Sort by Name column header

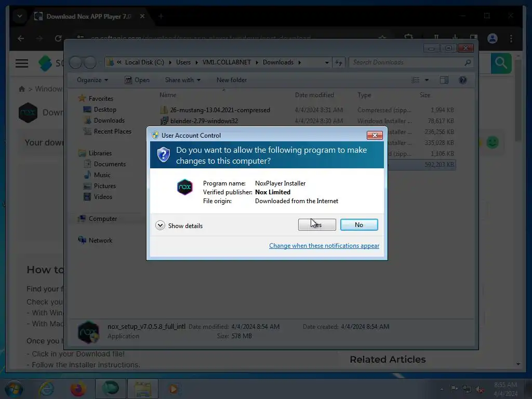click(x=168, y=95)
